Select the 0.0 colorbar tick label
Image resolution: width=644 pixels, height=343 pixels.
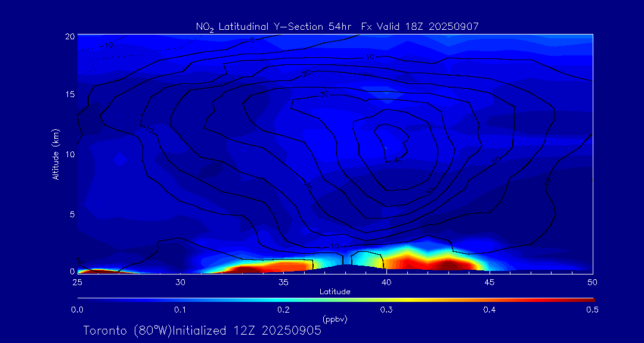77,310
